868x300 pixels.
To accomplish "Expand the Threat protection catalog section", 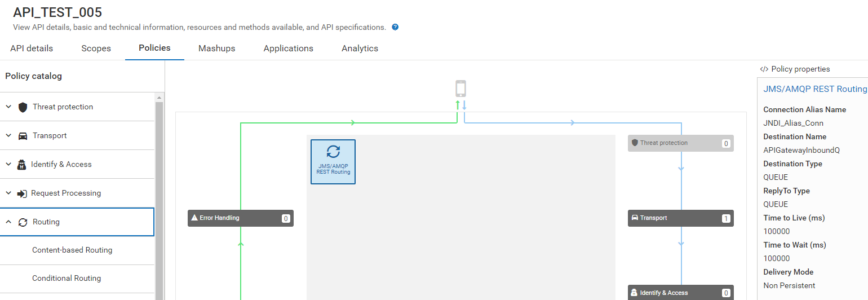I will (8, 107).
